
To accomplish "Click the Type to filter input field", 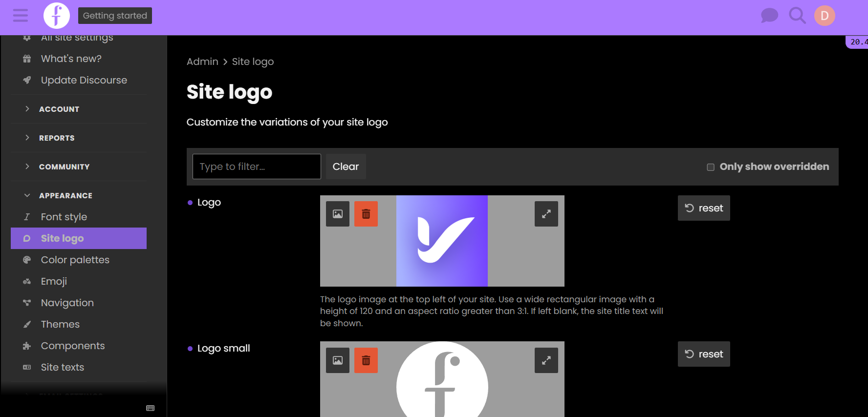I will pyautogui.click(x=257, y=167).
